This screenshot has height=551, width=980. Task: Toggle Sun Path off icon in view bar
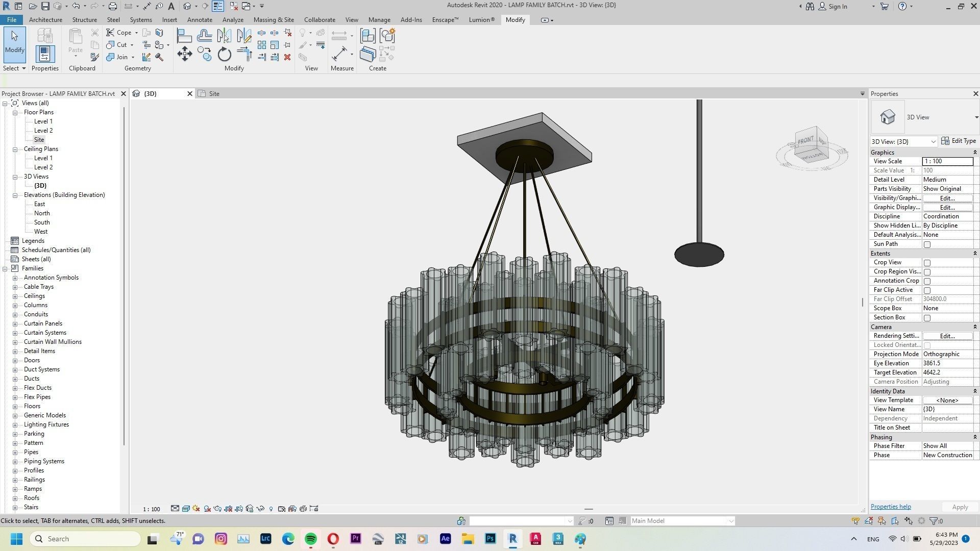coord(197,509)
